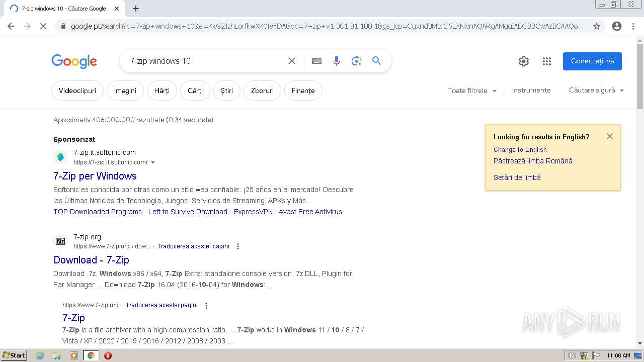Click the 7-zip.org favicon
Image resolution: width=644 pixels, height=362 pixels.
[x=60, y=241]
